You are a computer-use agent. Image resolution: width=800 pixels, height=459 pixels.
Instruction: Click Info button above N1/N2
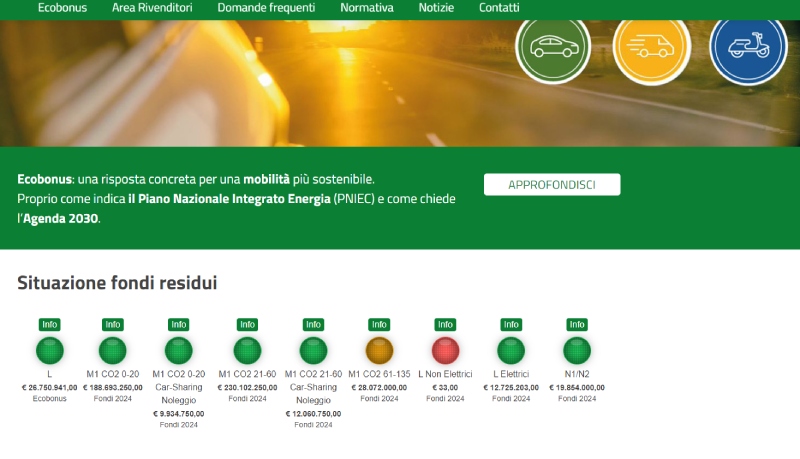[x=577, y=324]
